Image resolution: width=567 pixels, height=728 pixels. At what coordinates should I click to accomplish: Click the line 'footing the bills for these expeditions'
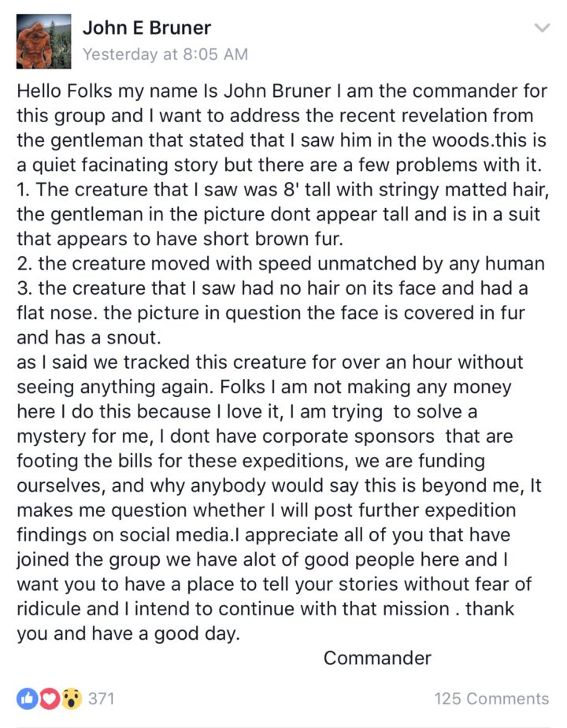tap(250, 461)
